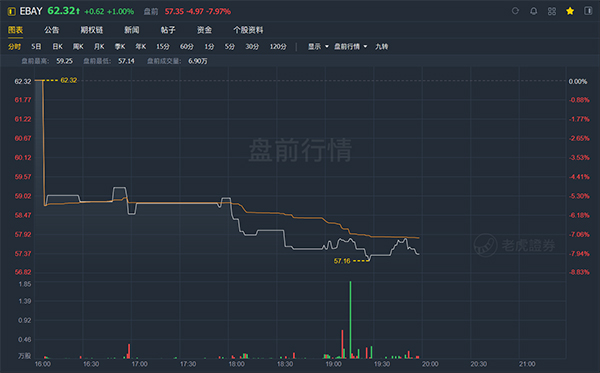600x373 pixels.
Task: Click the yellow icon beside EBAY ticker
Action: [11, 11]
